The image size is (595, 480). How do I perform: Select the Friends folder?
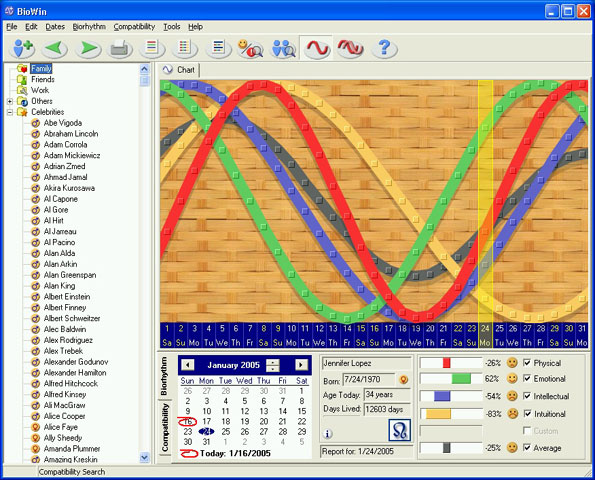pyautogui.click(x=43, y=79)
